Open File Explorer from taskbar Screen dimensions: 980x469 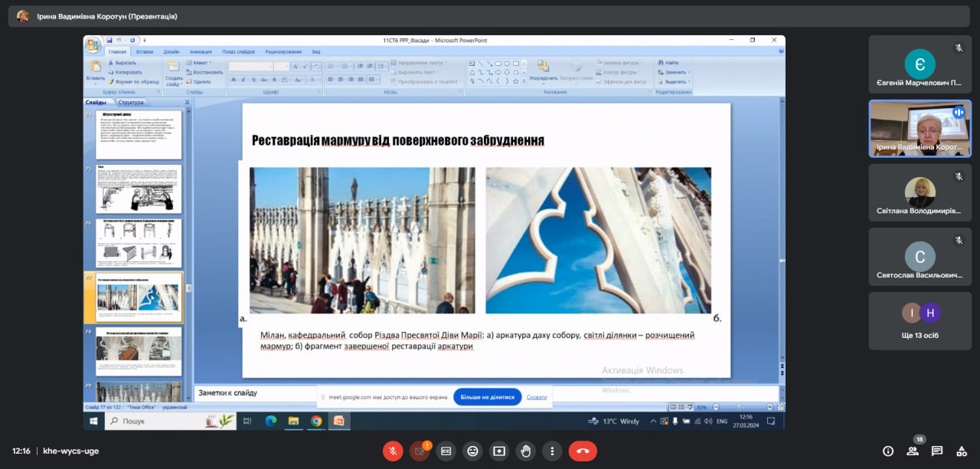293,421
